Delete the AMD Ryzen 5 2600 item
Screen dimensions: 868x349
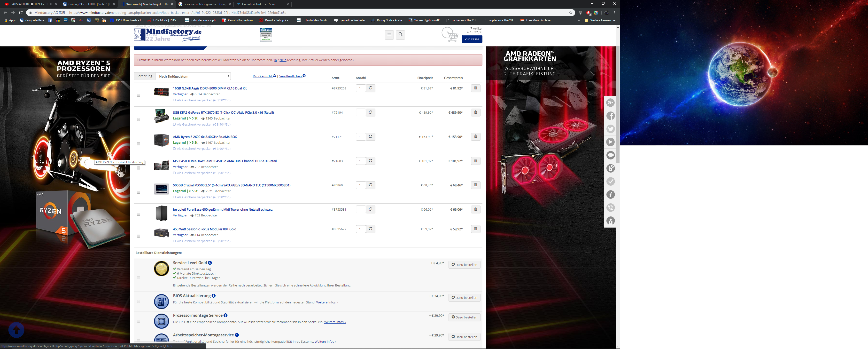pyautogui.click(x=475, y=136)
